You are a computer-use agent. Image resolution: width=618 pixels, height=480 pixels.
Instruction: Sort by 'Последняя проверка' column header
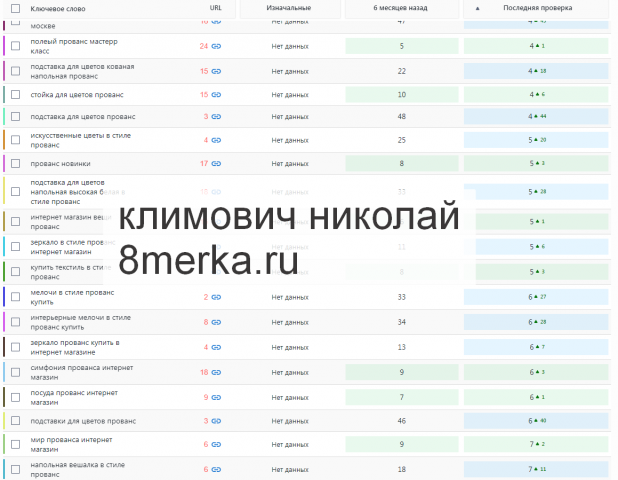coord(538,8)
